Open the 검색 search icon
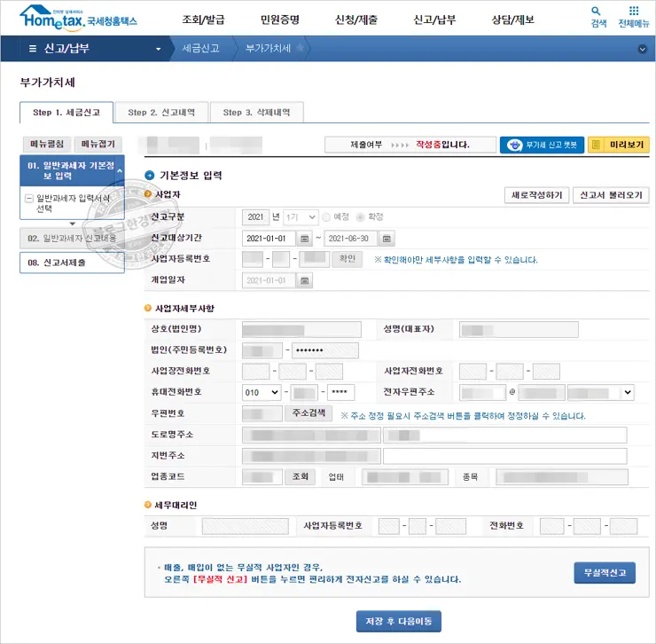 pos(596,12)
